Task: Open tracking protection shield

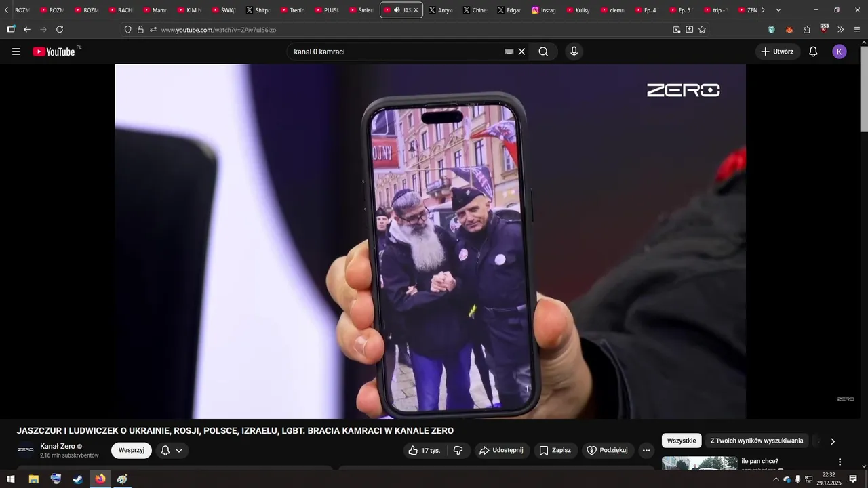Action: coord(127,29)
